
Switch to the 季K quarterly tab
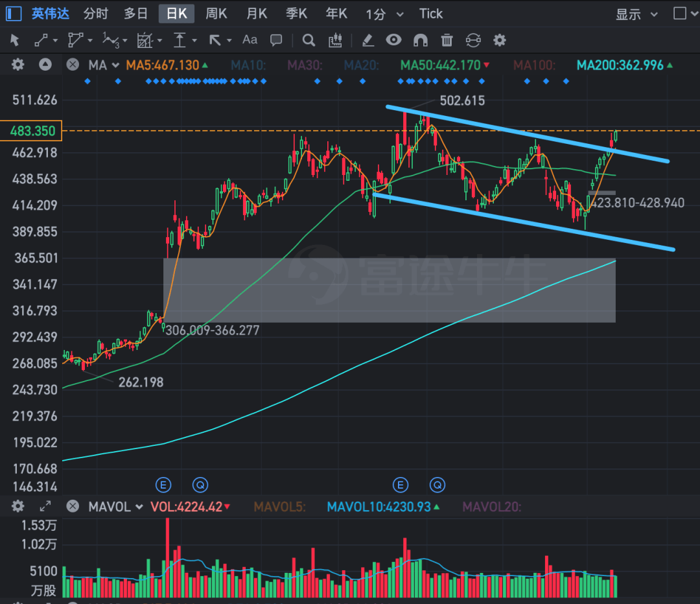click(x=297, y=14)
